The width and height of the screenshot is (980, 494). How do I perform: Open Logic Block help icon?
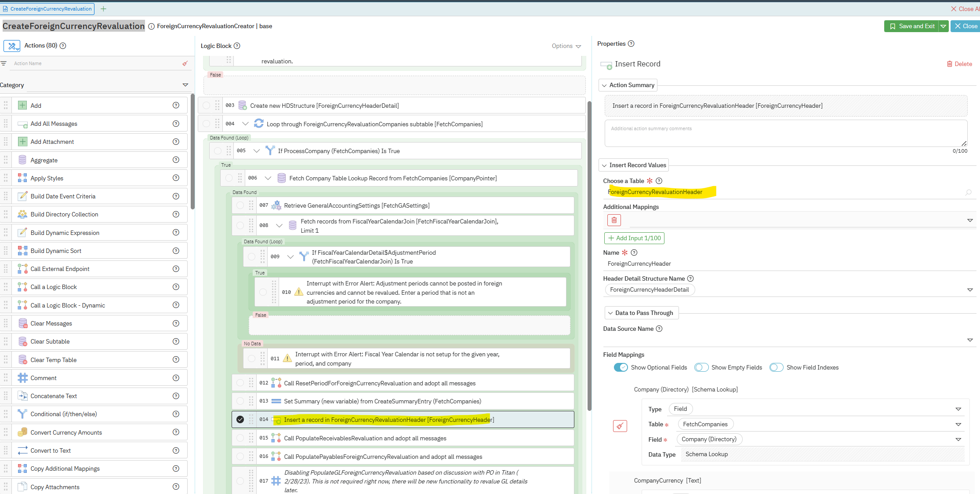[x=237, y=46]
